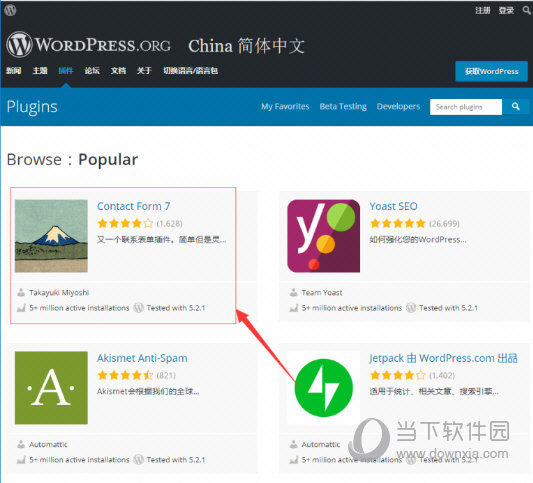Click the Jetpack star rating

(x=398, y=376)
